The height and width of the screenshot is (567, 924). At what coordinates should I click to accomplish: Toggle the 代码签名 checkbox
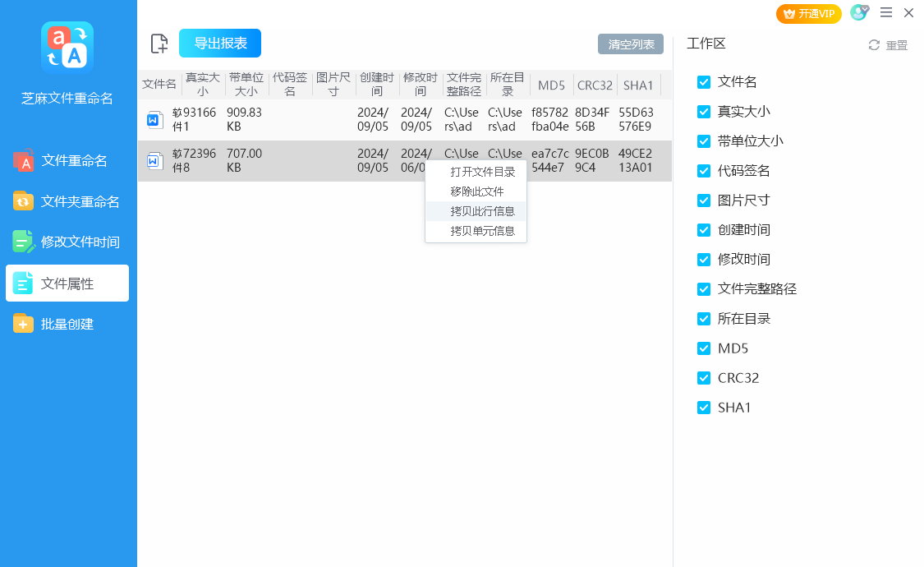(703, 171)
